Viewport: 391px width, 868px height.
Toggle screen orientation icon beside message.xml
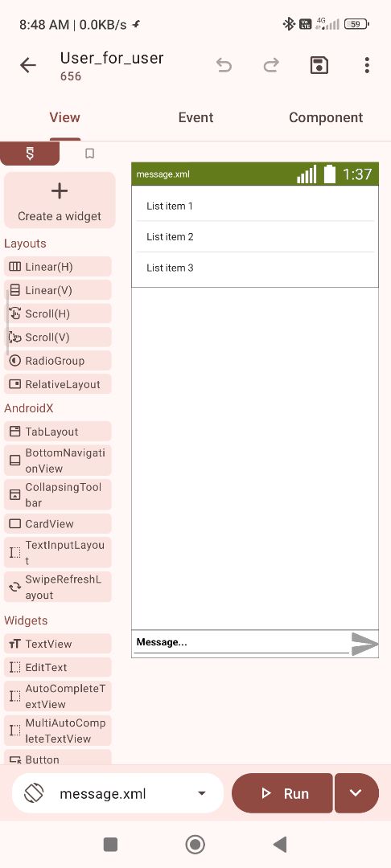[x=34, y=793]
